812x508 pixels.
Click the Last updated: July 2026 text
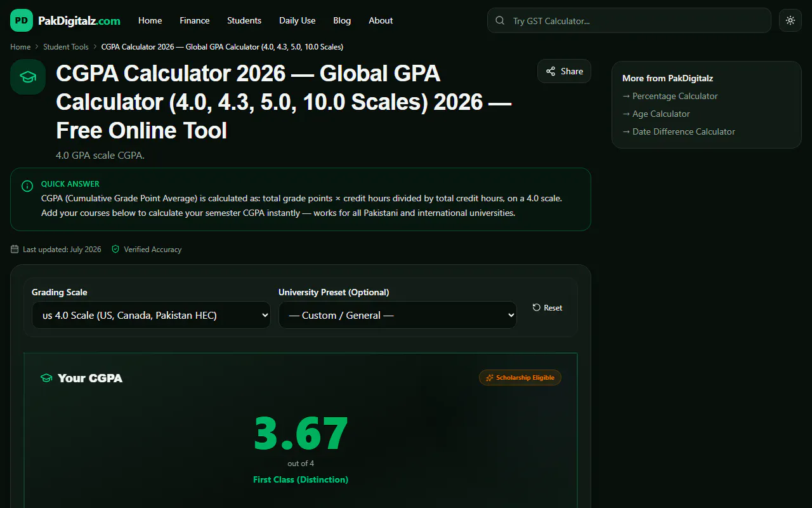62,250
